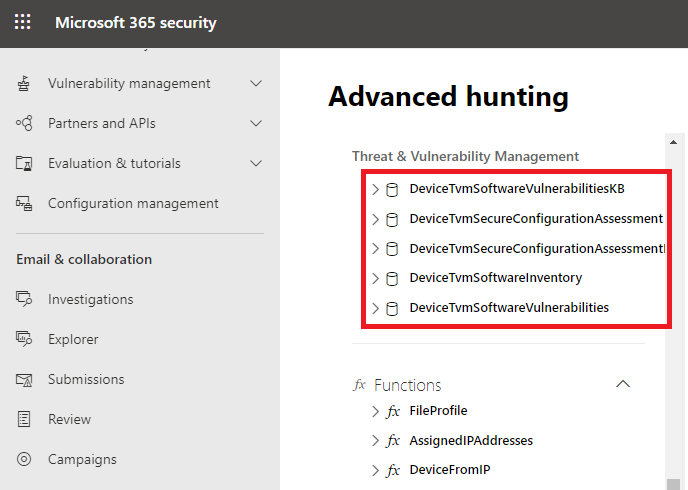This screenshot has height=490, width=688.
Task: Click the Threat & Vulnerability Management heading
Action: click(465, 156)
